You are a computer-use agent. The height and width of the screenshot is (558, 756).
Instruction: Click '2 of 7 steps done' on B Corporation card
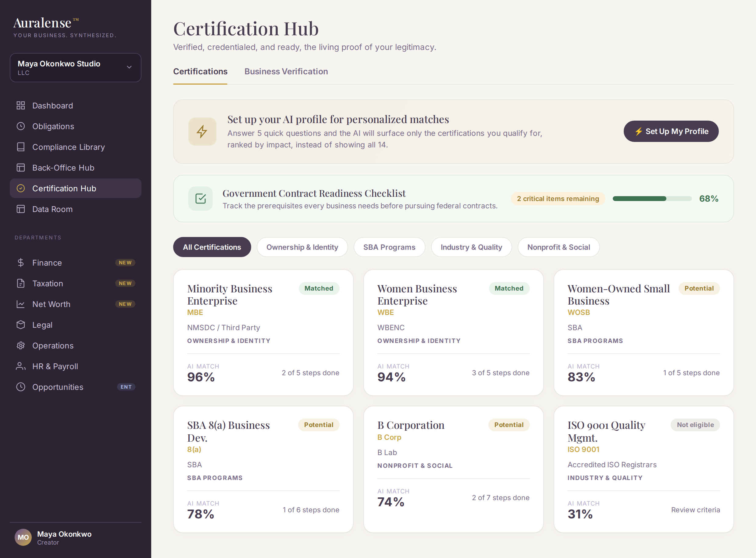coord(501,497)
